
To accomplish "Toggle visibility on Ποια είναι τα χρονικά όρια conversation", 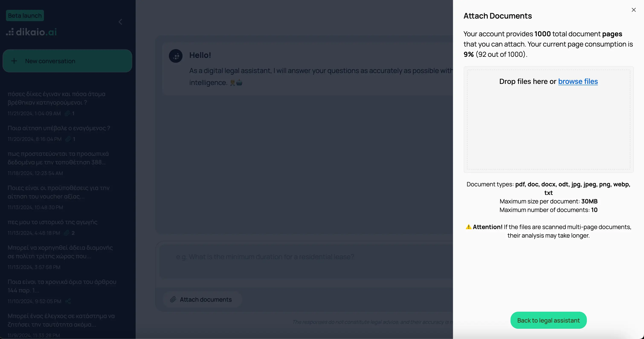I will point(68,301).
